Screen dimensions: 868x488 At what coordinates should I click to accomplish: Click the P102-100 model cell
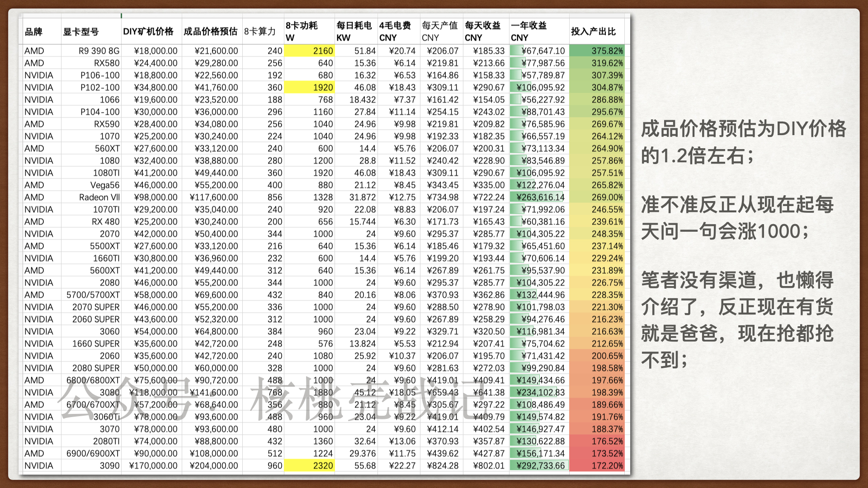click(x=100, y=88)
